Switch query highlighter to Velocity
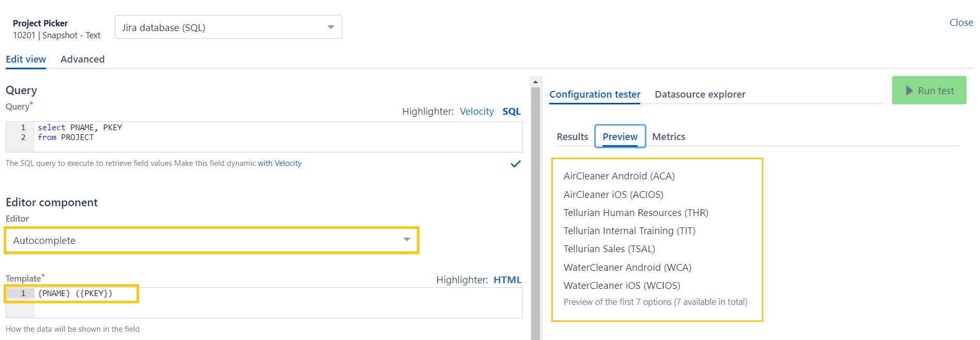Viewport: 980px width, 340px height. coord(476,112)
